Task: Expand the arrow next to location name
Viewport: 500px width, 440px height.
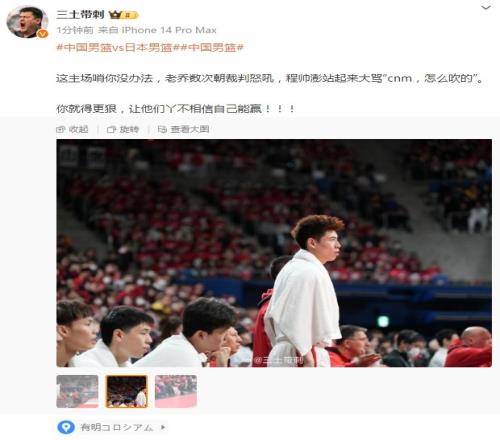Action: click(x=163, y=427)
